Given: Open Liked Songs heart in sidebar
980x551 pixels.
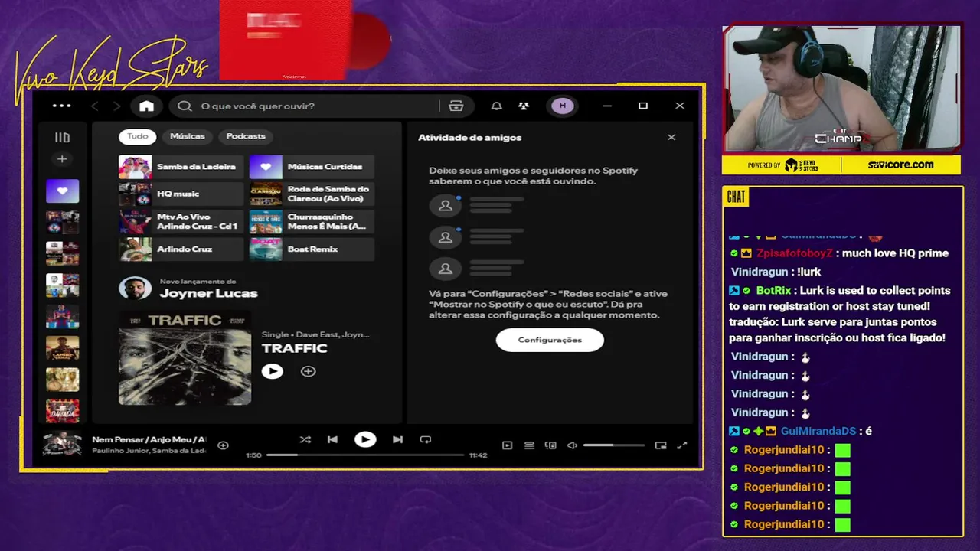Looking at the screenshot, I should pyautogui.click(x=62, y=191).
